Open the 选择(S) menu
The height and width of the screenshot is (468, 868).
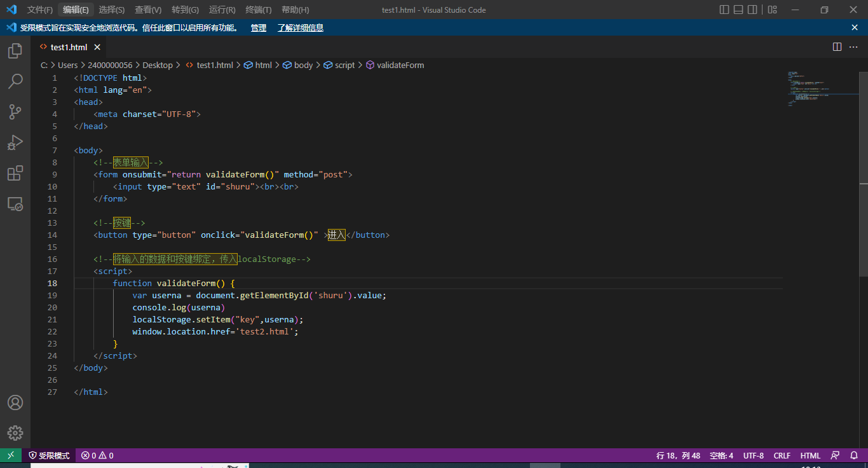[x=112, y=10]
